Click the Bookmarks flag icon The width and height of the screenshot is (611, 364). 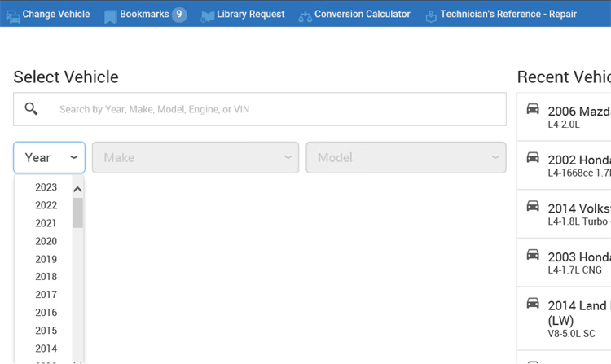110,17
